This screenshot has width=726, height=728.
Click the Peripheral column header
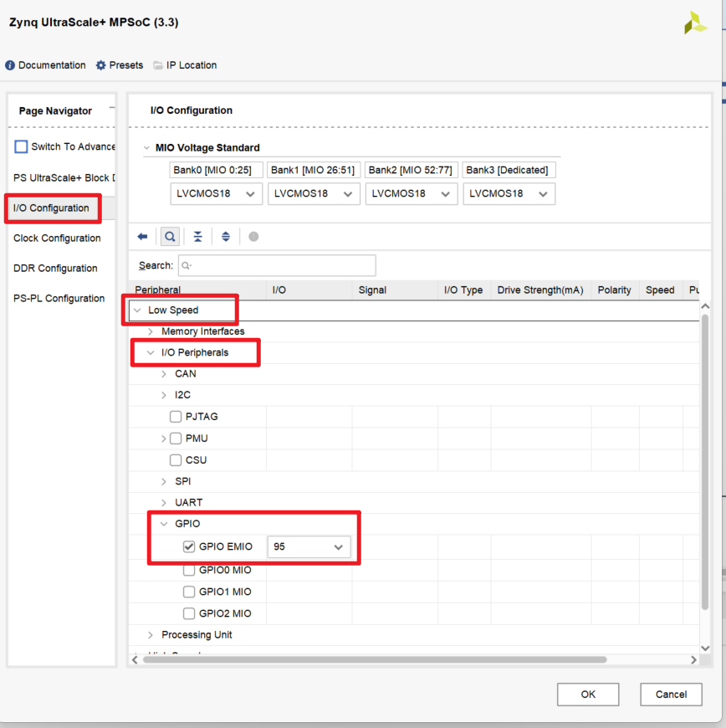[197, 290]
